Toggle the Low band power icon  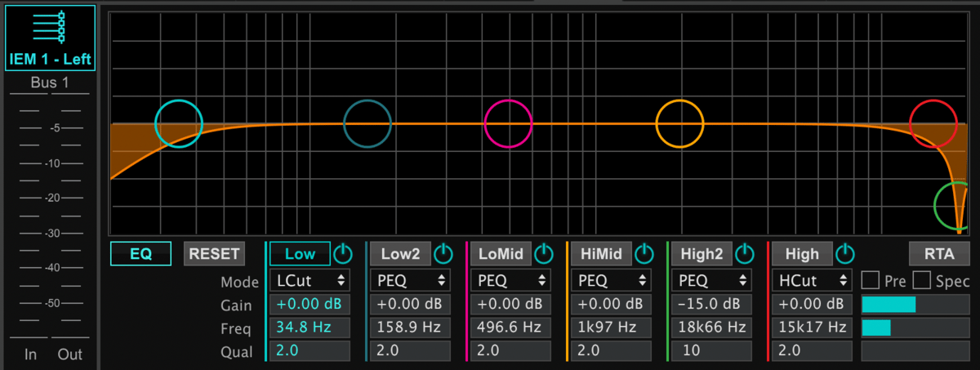pyautogui.click(x=342, y=254)
